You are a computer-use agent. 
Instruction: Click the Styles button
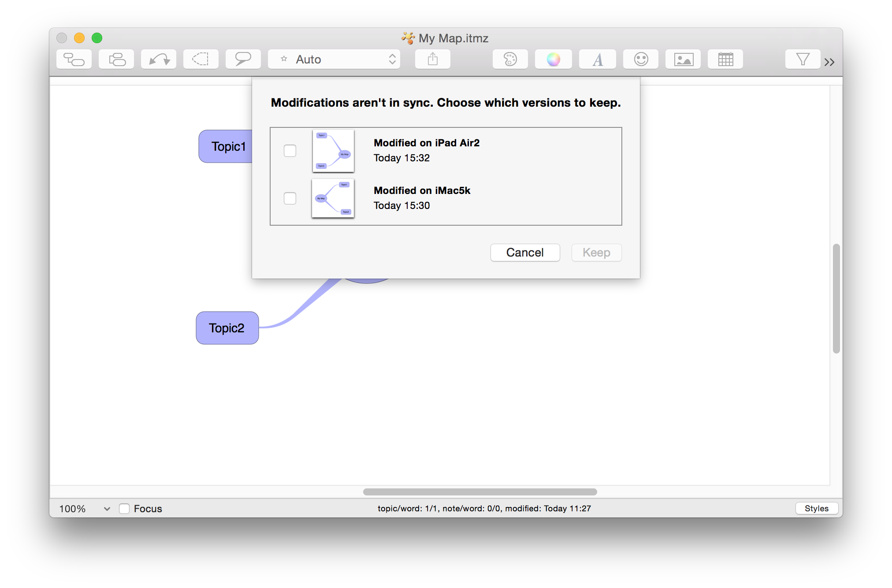coord(816,508)
